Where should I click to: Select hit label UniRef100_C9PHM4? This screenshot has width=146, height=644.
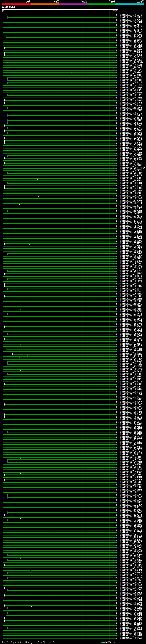[131, 349]
